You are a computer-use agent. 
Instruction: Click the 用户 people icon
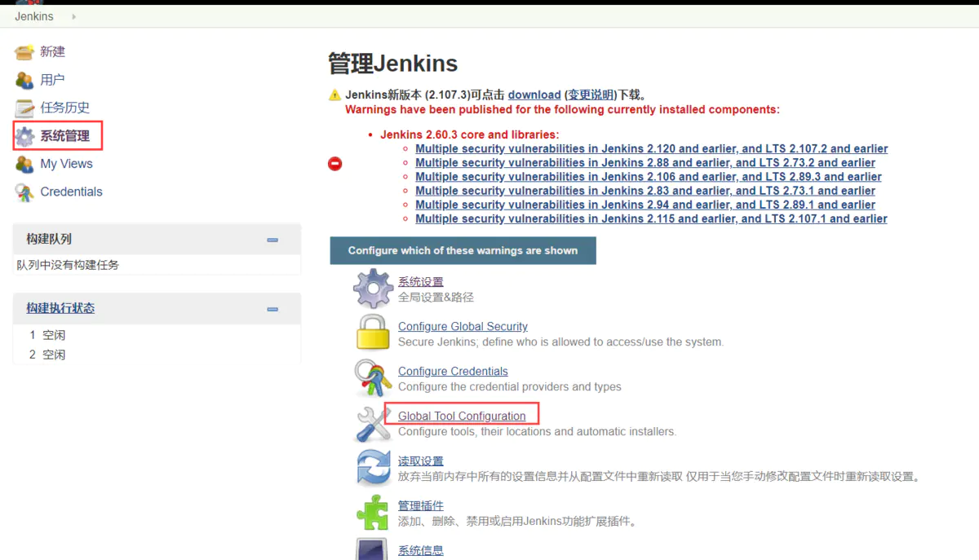pyautogui.click(x=24, y=80)
